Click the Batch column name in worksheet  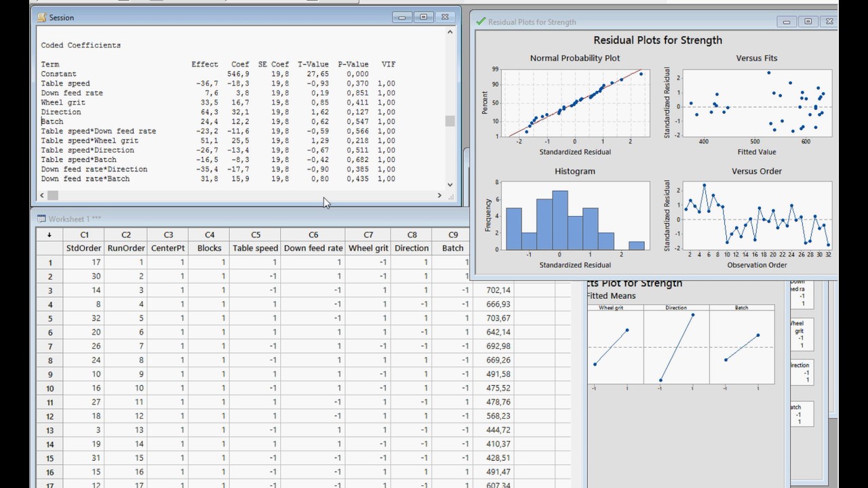click(x=453, y=248)
